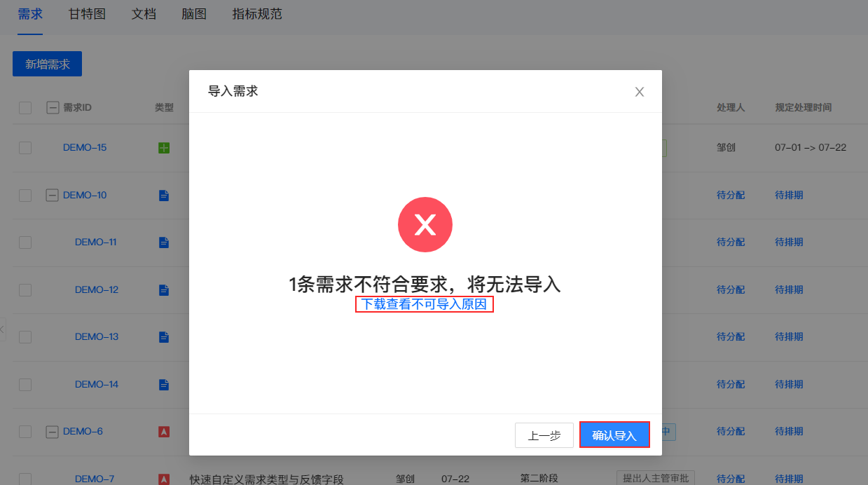Click the green plus type icon for DEMO-15

[164, 148]
